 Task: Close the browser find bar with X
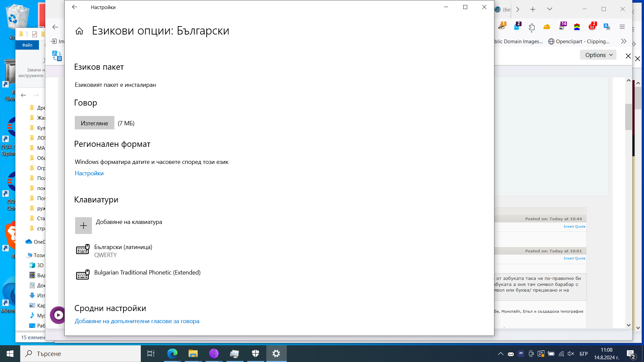point(628,56)
